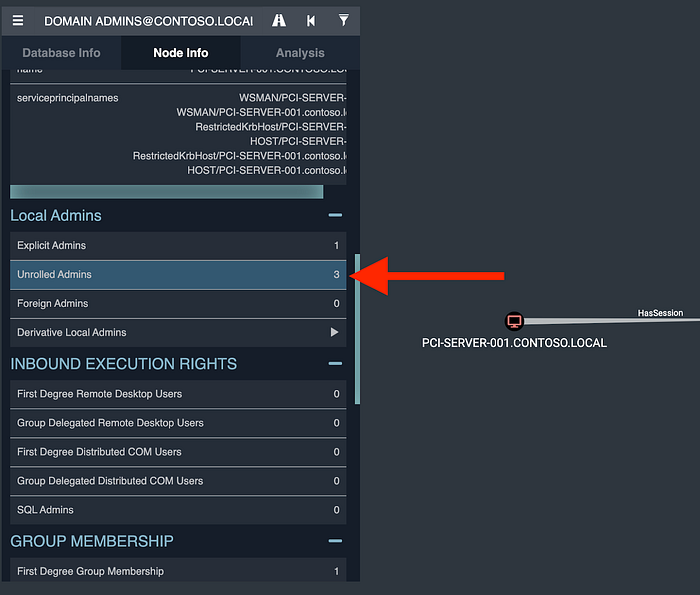Click the search field showing DOMAIN ADMINS@CONTOSO.LOCAL
Image resolution: width=700 pixels, height=595 pixels.
pyautogui.click(x=148, y=21)
